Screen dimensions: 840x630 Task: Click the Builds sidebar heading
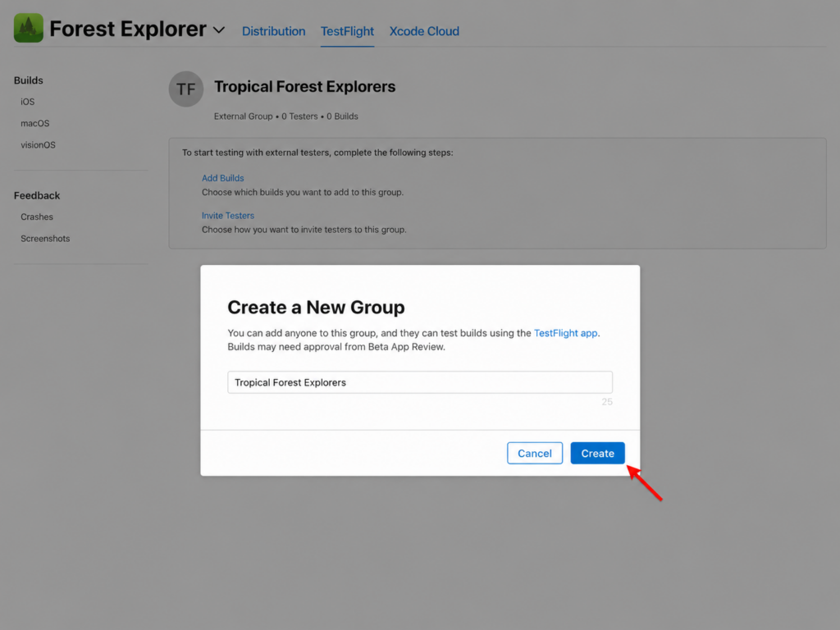click(x=29, y=80)
